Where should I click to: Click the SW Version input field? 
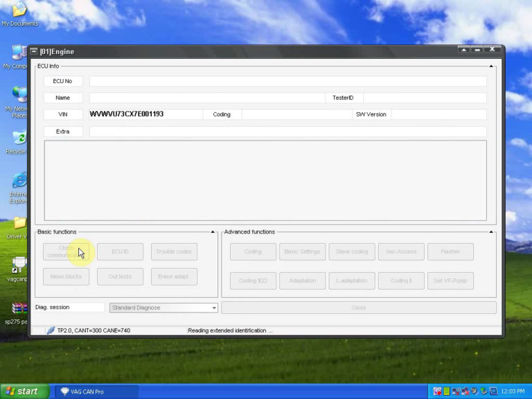(438, 114)
